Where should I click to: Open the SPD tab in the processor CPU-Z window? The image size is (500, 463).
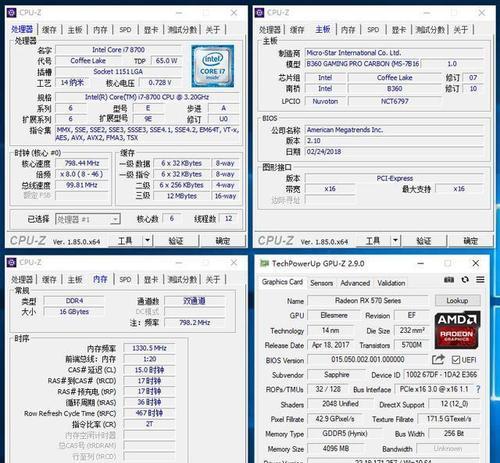[x=125, y=30]
